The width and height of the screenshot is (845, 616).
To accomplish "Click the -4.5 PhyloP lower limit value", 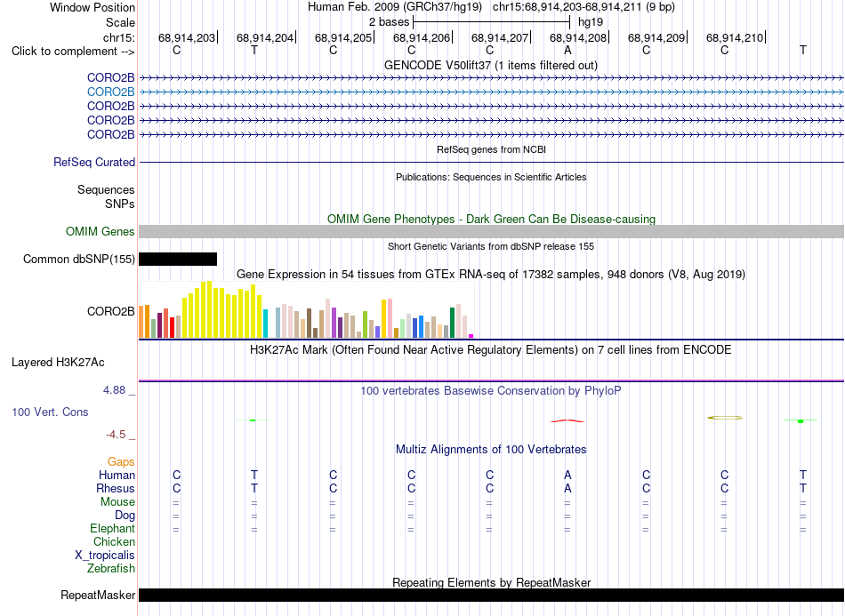I will tap(116, 435).
